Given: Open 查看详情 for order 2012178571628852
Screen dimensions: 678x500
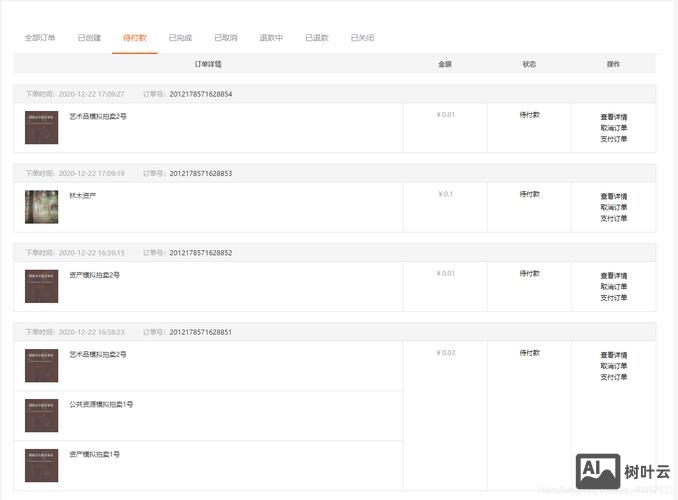Looking at the screenshot, I should click(x=614, y=276).
